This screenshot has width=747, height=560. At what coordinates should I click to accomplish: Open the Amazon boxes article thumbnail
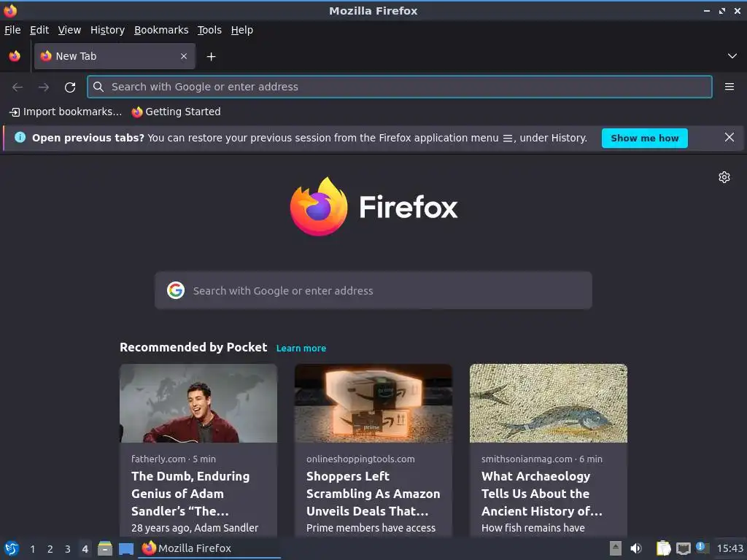click(x=373, y=403)
